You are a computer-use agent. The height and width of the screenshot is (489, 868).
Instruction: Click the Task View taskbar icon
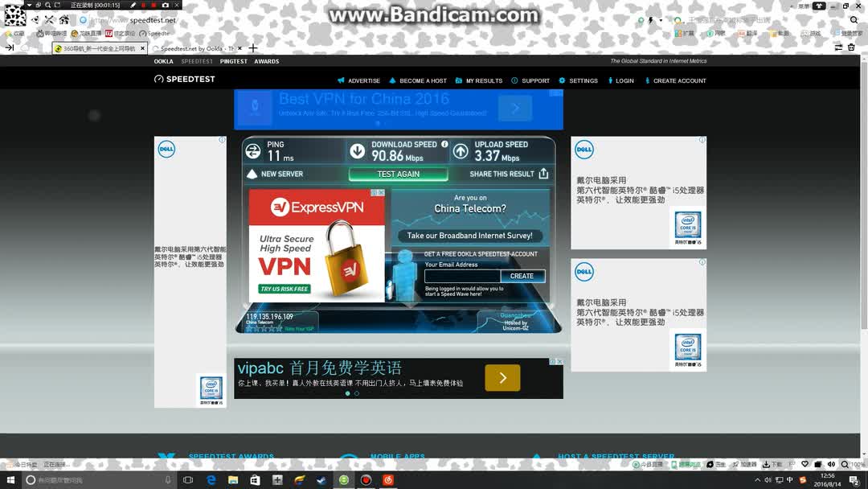tap(188, 480)
